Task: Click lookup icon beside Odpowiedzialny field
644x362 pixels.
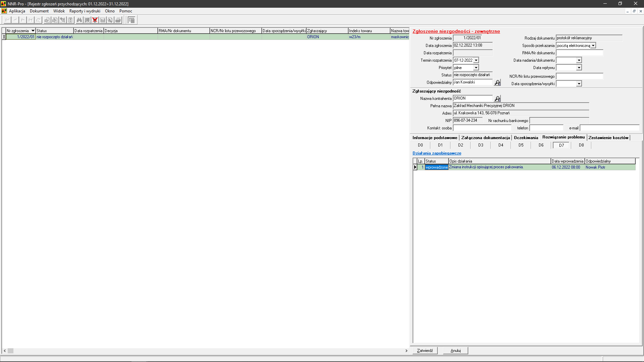Action: tap(497, 82)
